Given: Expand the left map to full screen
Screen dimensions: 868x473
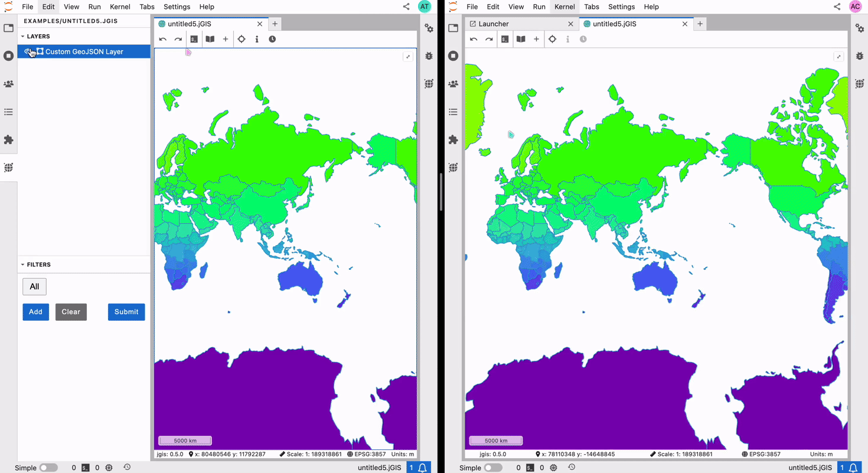Looking at the screenshot, I should click(x=407, y=57).
